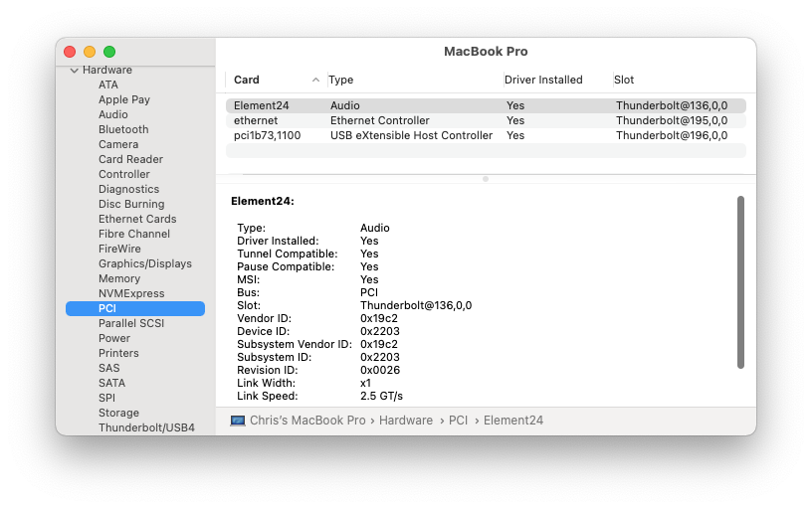Click Chris's MacBook Pro in the path bar

click(x=307, y=421)
